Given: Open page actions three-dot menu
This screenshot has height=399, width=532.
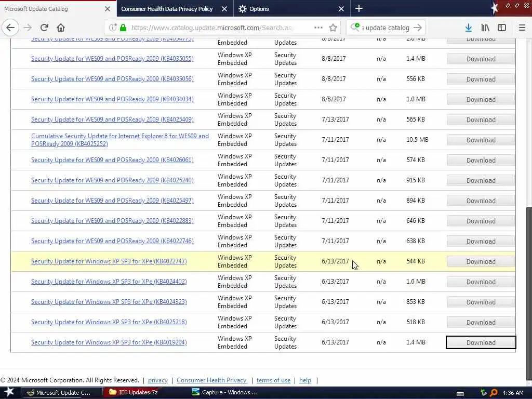Looking at the screenshot, I should [x=318, y=28].
